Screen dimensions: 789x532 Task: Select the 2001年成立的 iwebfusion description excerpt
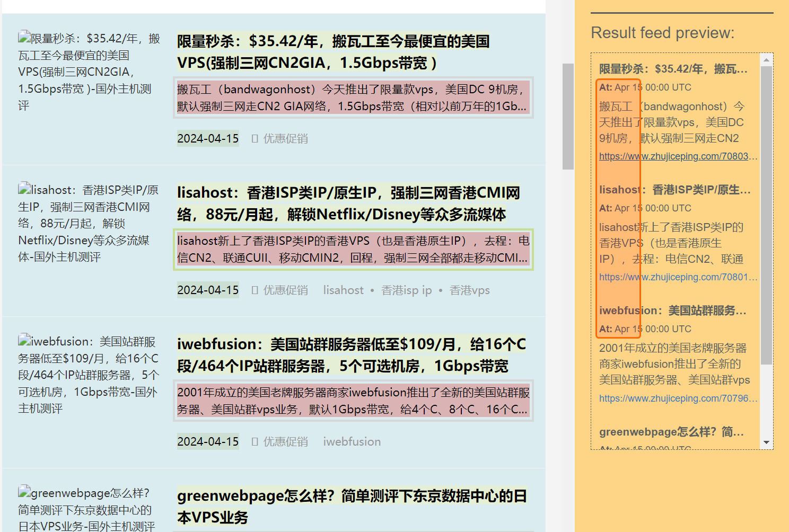(353, 401)
